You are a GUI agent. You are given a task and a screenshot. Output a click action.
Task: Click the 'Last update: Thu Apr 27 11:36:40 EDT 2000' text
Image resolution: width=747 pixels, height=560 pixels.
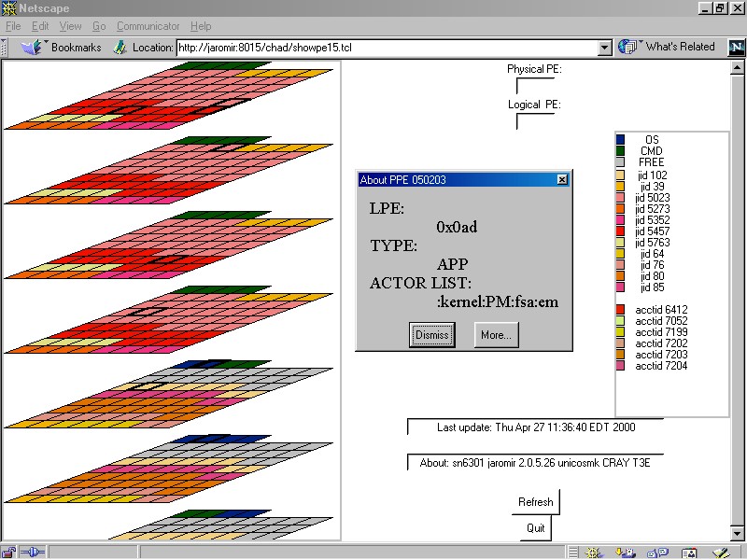[x=536, y=427]
